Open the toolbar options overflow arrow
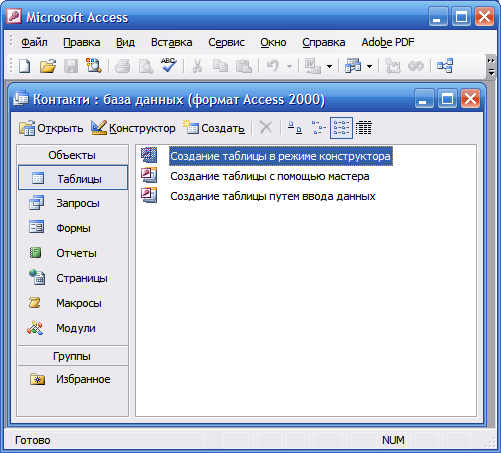The image size is (501, 453). 491,66
